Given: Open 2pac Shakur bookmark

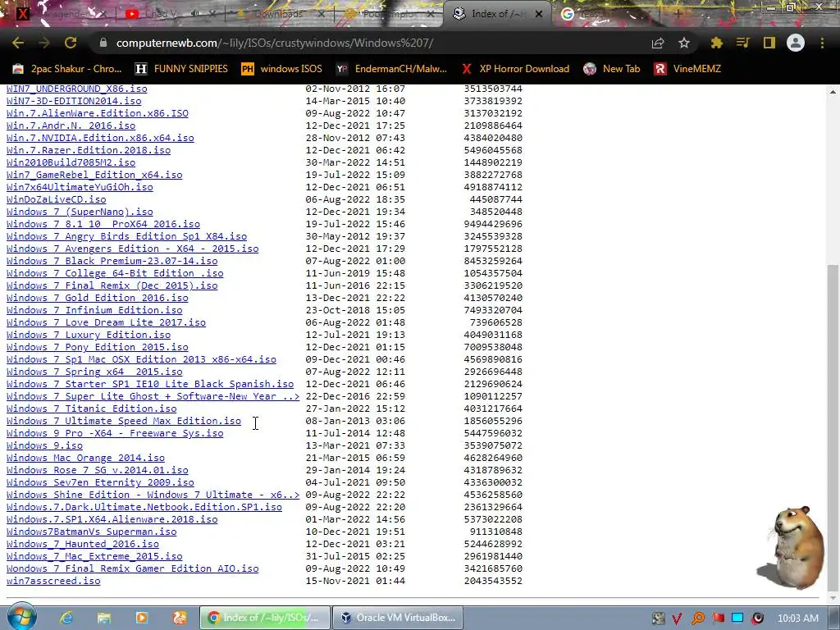Looking at the screenshot, I should click(67, 69).
